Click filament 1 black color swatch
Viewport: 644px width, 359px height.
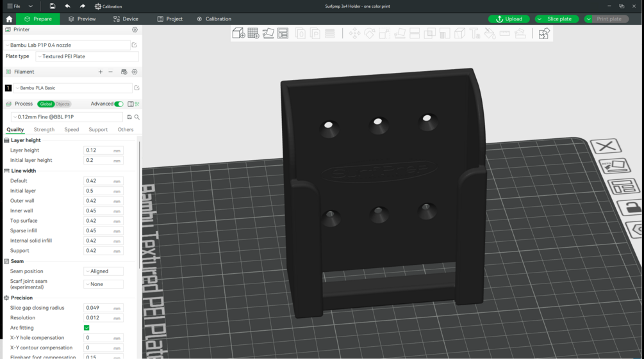pos(8,88)
